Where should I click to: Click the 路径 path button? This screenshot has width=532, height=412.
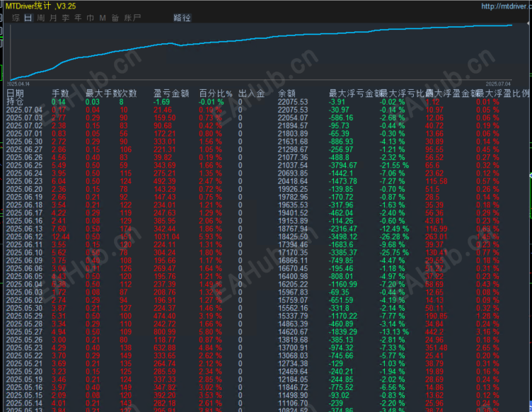pyautogui.click(x=183, y=18)
